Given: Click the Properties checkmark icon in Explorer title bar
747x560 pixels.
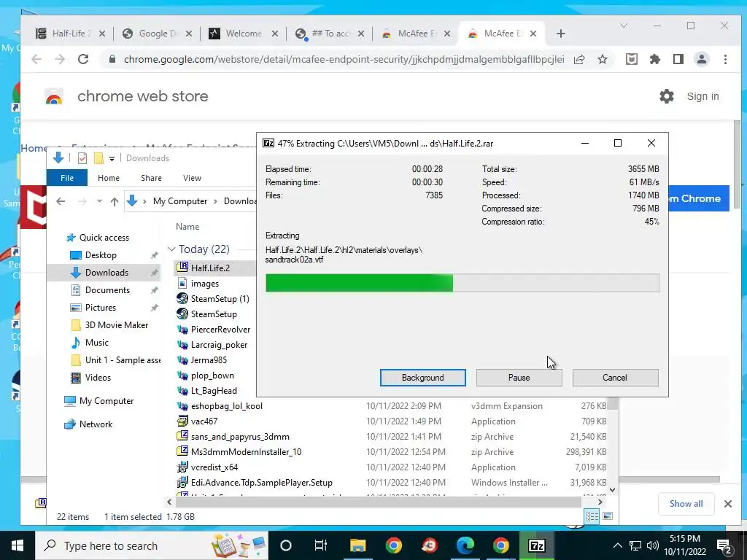Looking at the screenshot, I should pyautogui.click(x=82, y=158).
